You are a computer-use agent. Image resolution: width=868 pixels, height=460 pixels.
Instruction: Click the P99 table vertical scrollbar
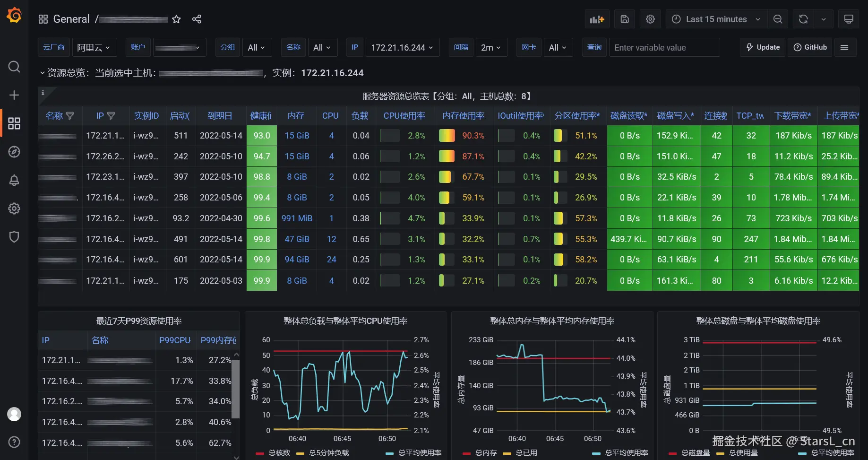(236, 389)
